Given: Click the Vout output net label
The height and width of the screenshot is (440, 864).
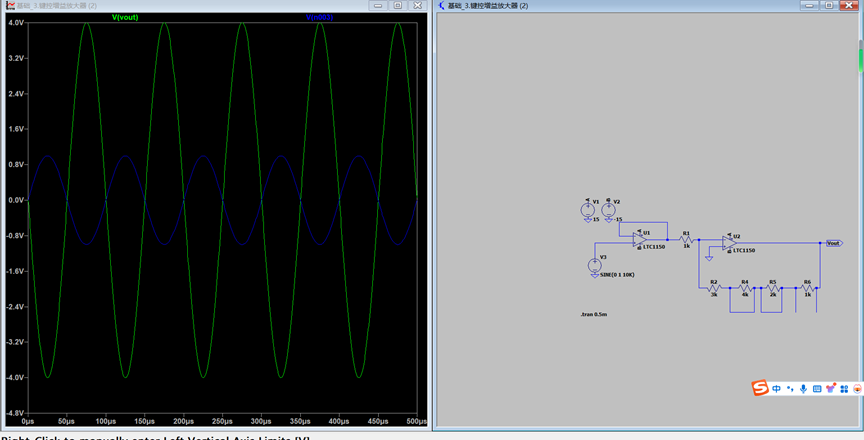Looking at the screenshot, I should click(x=832, y=243).
